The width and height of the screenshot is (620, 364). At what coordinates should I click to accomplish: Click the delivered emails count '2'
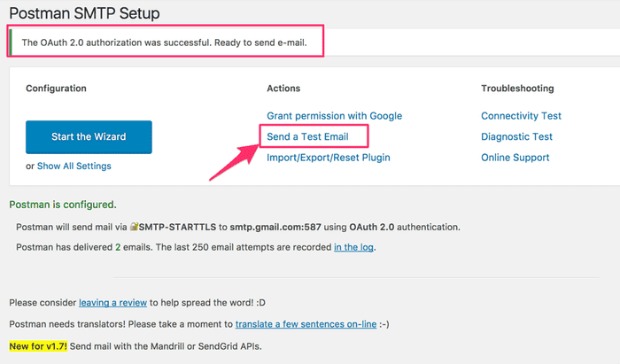(x=118, y=247)
